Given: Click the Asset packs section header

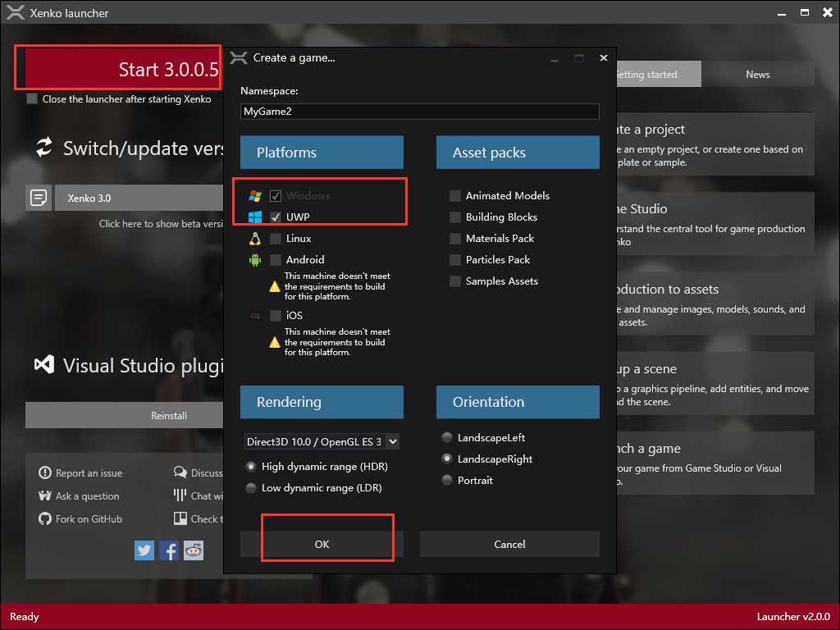Looking at the screenshot, I should [x=518, y=152].
